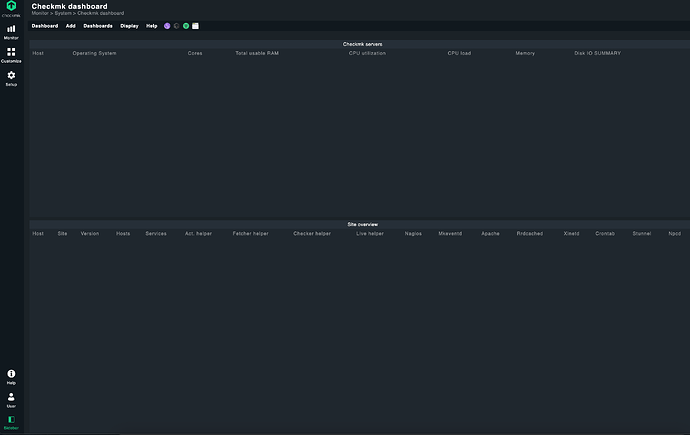Click the Checkmk servers panel title
The image size is (690, 435).
click(361, 44)
